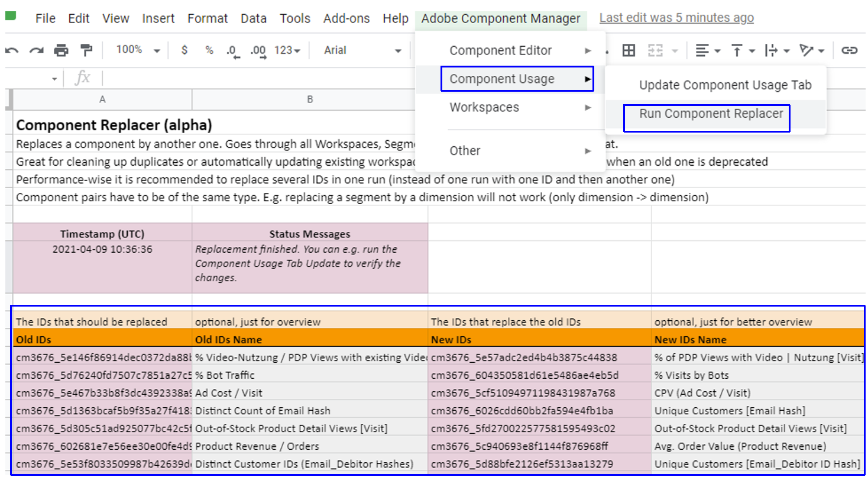This screenshot has height=480, width=868.
Task: Select Run Component Replacer menu entry
Action: [711, 114]
